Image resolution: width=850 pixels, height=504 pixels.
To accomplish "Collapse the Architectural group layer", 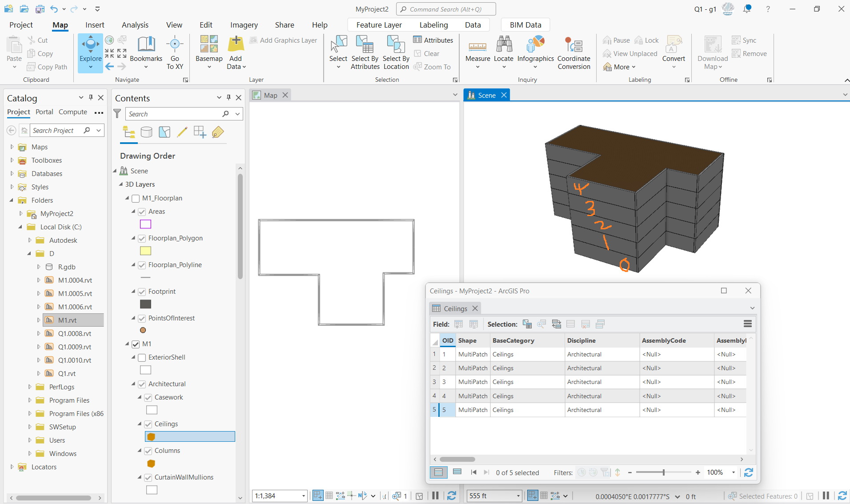I will (x=132, y=384).
